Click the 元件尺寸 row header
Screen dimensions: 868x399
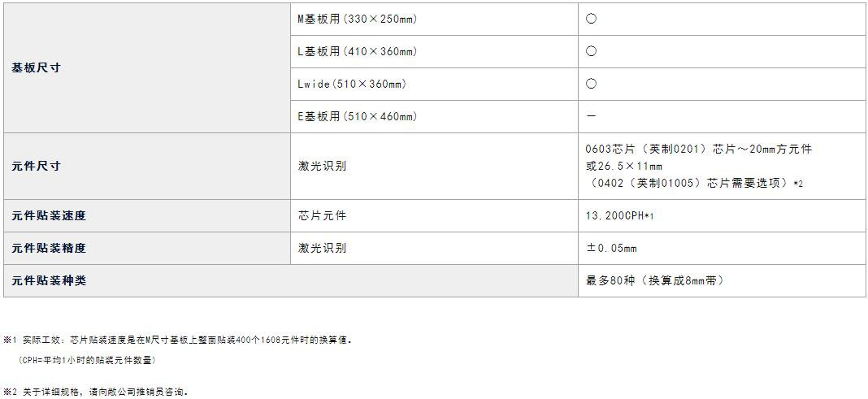(36, 166)
